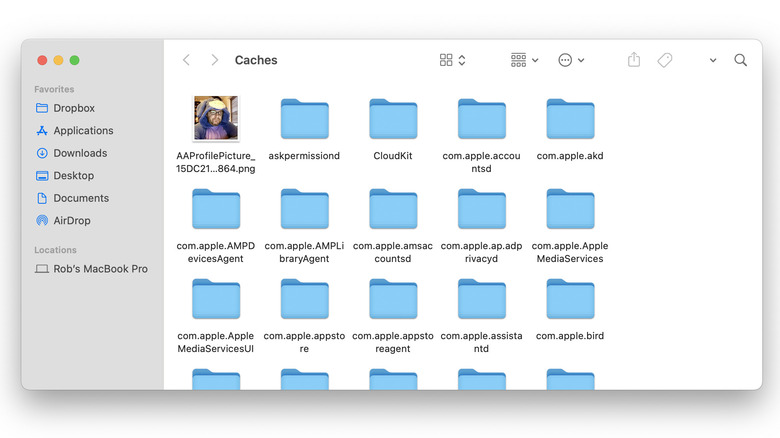Open the com.apple.appstore folder
Image resolution: width=780 pixels, height=438 pixels.
click(304, 300)
